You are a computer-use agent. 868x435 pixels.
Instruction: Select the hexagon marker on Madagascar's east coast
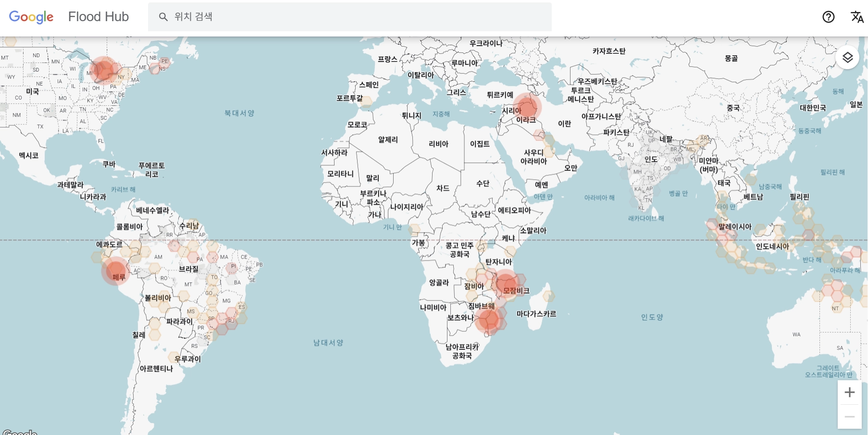coord(548,296)
